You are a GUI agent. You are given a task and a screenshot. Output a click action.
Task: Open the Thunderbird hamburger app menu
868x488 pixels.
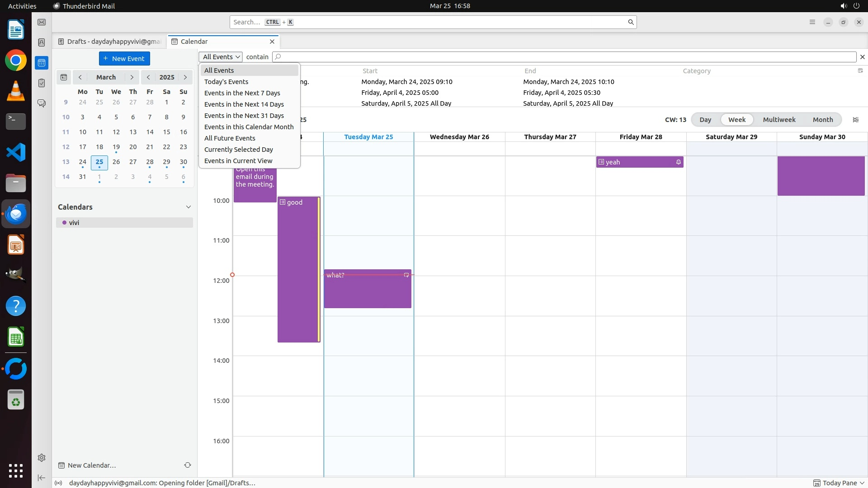tap(812, 22)
